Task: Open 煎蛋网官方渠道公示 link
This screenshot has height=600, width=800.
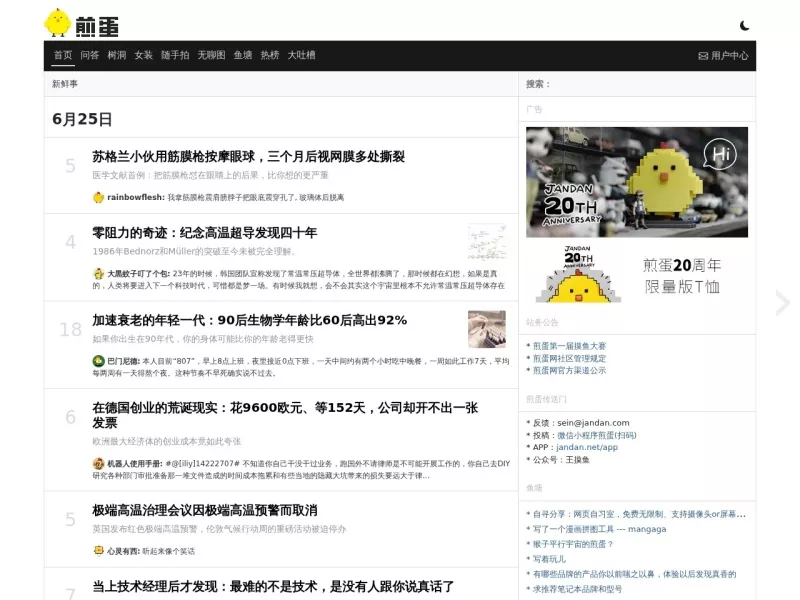Action: click(x=569, y=370)
